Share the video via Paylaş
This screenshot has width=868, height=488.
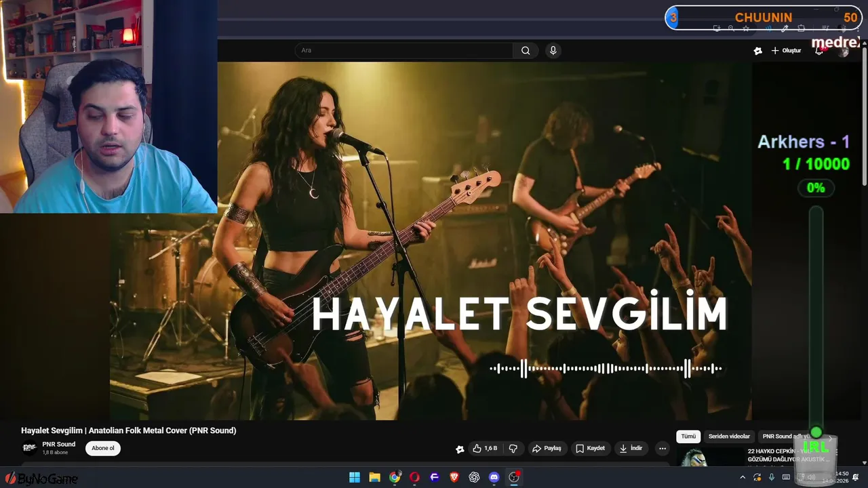point(547,448)
